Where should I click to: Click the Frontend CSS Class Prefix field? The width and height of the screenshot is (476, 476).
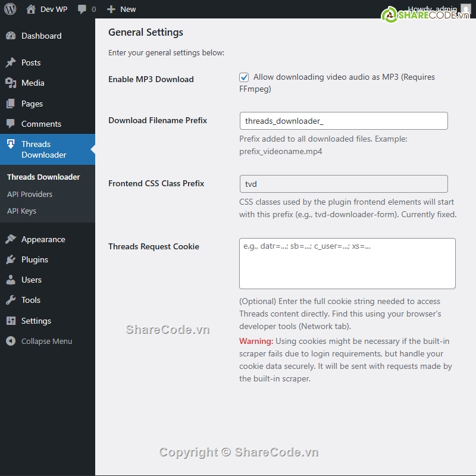pyautogui.click(x=344, y=184)
